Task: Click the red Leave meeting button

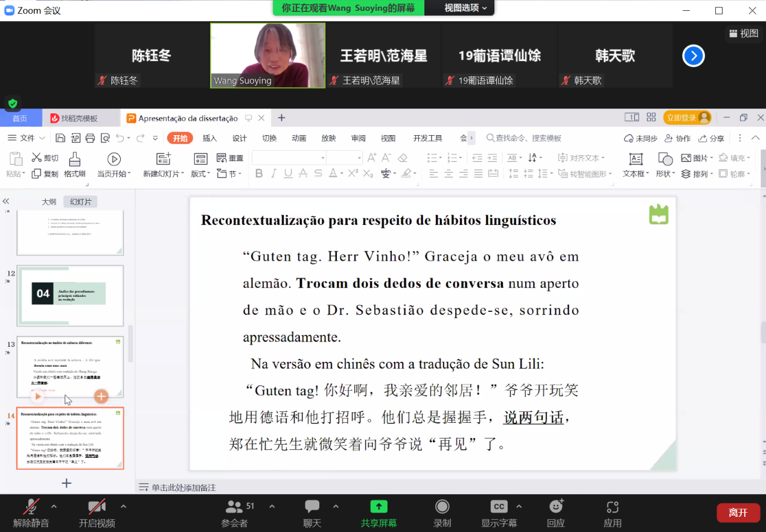Action: point(738,513)
